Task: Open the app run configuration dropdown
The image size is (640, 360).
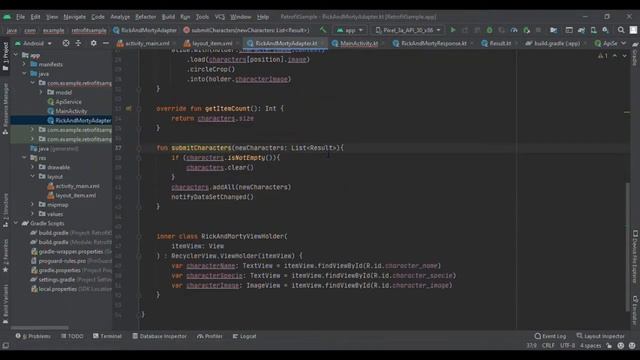Action: pyautogui.click(x=350, y=30)
